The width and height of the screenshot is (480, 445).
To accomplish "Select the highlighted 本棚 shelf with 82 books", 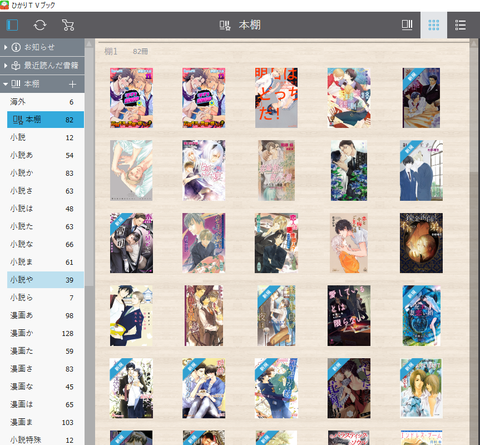I will pos(45,120).
